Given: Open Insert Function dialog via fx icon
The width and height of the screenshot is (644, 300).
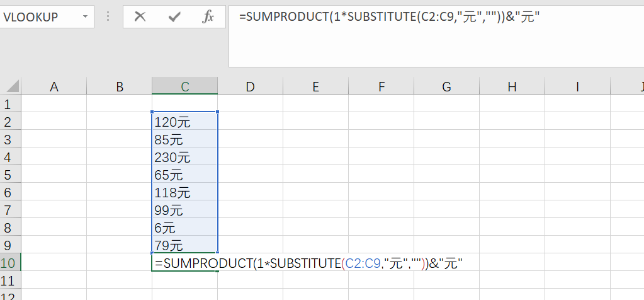Looking at the screenshot, I should point(208,17).
